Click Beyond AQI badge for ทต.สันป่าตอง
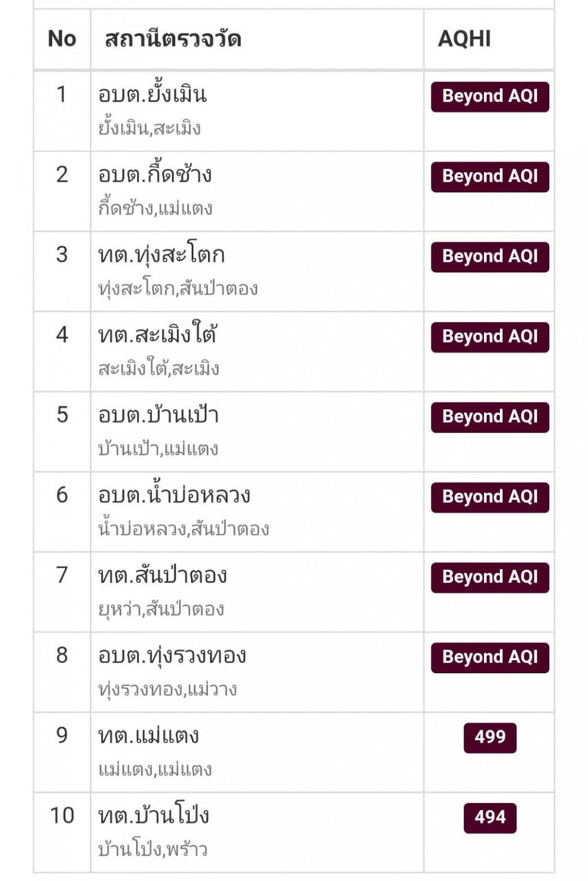This screenshot has width=588, height=881. pyautogui.click(x=489, y=577)
